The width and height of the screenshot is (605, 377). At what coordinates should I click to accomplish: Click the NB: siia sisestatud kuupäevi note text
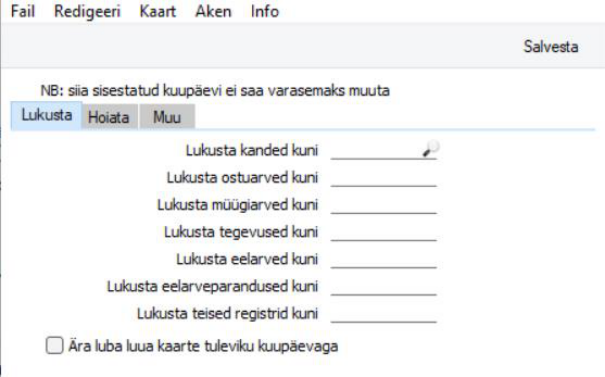[215, 91]
